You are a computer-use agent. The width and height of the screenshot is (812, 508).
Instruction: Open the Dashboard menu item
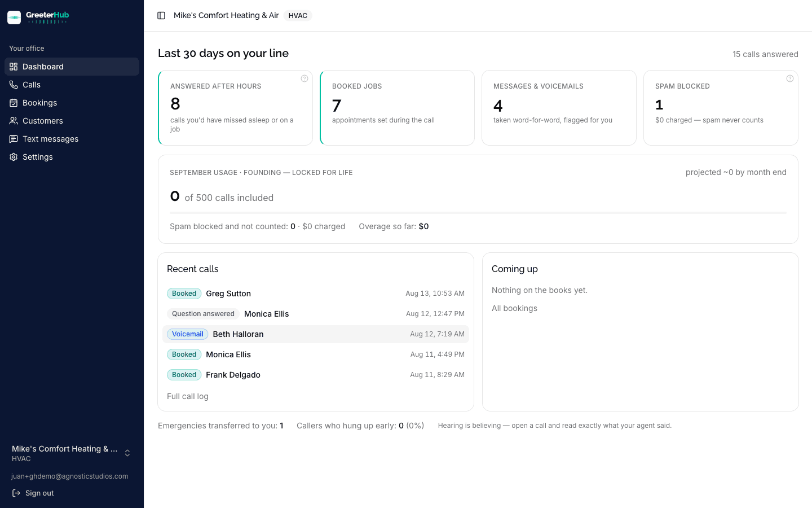point(72,67)
